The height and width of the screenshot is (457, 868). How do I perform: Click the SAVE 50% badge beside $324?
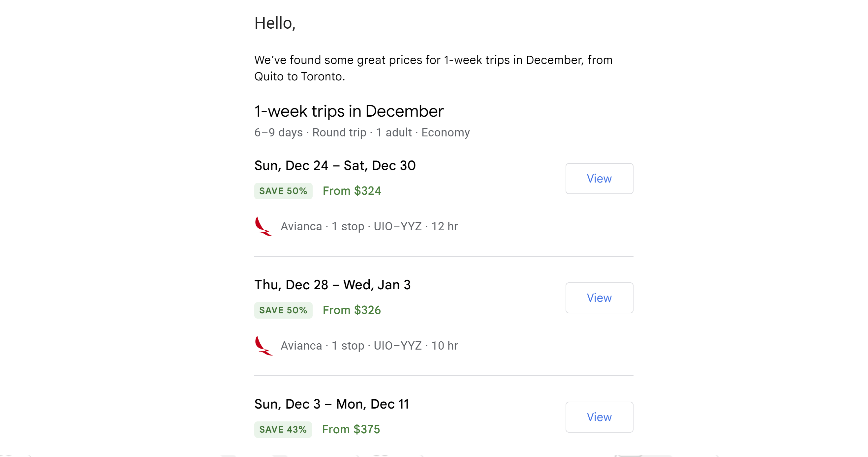point(283,191)
